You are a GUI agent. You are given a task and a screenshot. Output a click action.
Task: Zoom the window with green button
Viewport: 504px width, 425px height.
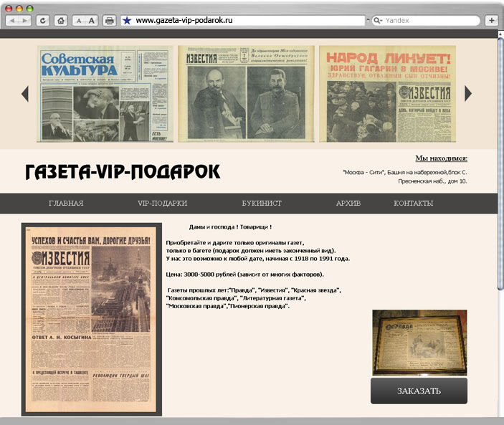[29, 9]
